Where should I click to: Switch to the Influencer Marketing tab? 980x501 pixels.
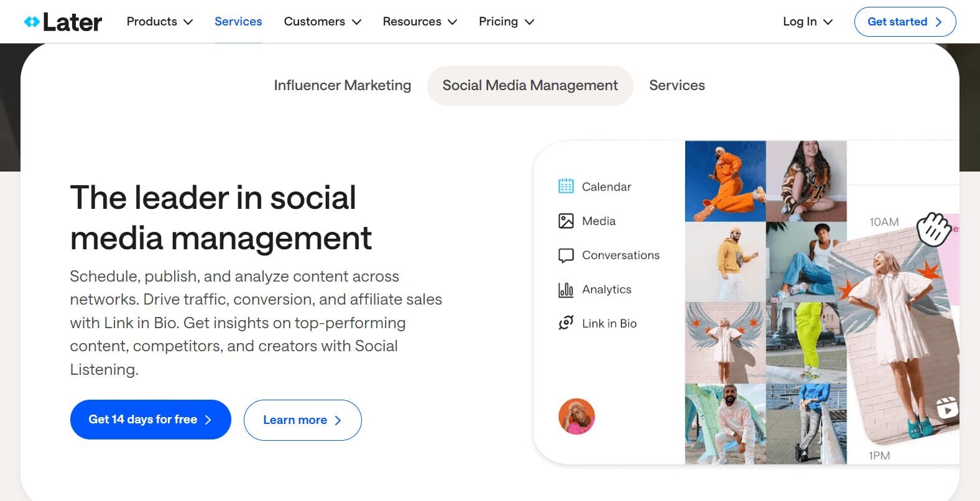342,85
